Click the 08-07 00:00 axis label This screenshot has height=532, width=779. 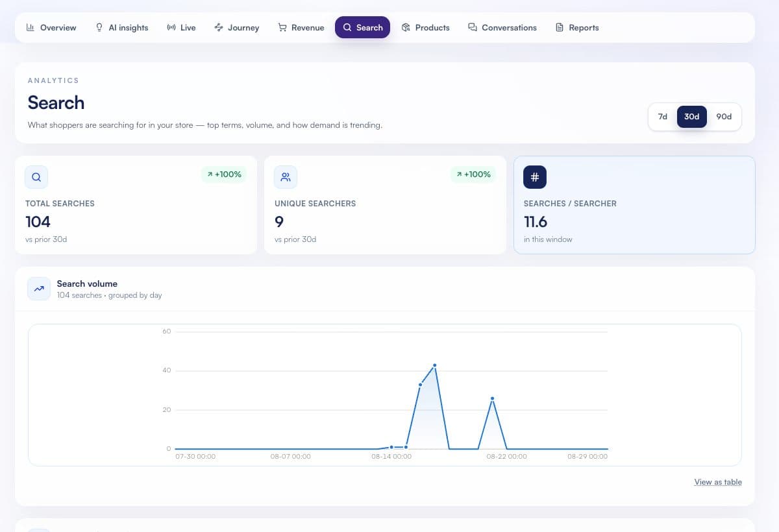(x=290, y=457)
